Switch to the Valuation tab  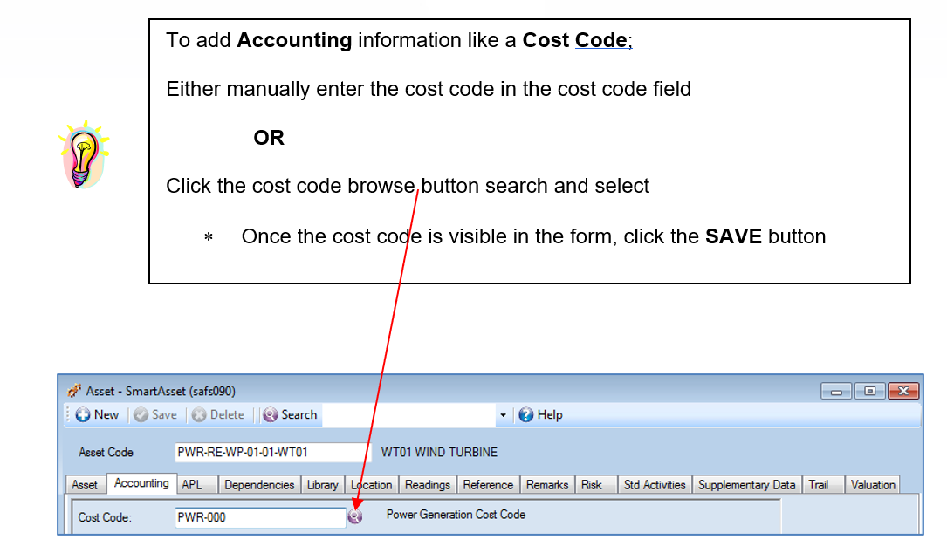click(873, 485)
